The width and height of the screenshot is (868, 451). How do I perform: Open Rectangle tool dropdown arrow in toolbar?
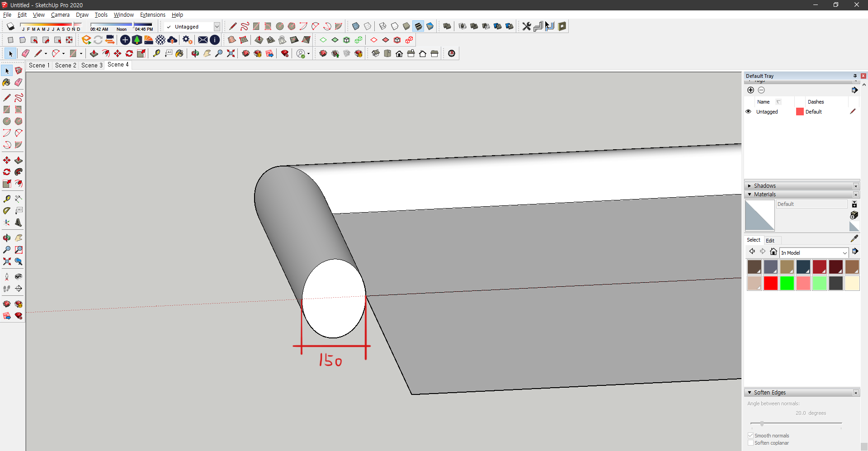pos(81,54)
